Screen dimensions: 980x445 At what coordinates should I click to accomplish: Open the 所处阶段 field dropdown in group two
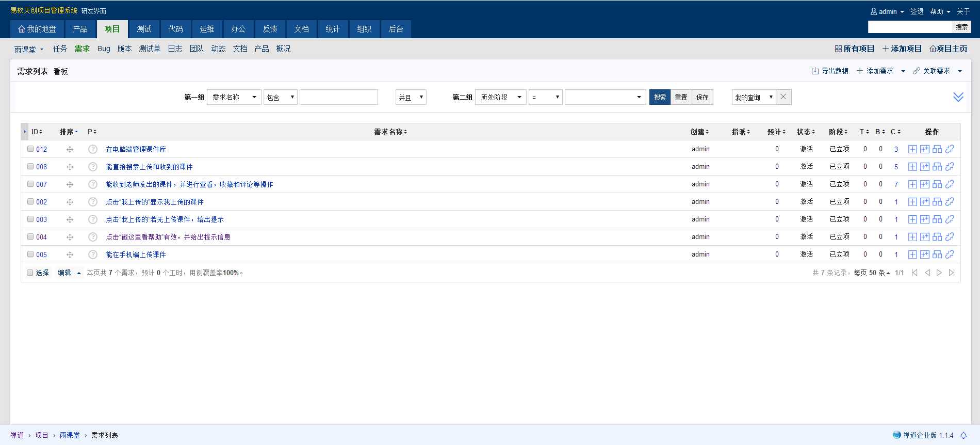click(x=501, y=97)
